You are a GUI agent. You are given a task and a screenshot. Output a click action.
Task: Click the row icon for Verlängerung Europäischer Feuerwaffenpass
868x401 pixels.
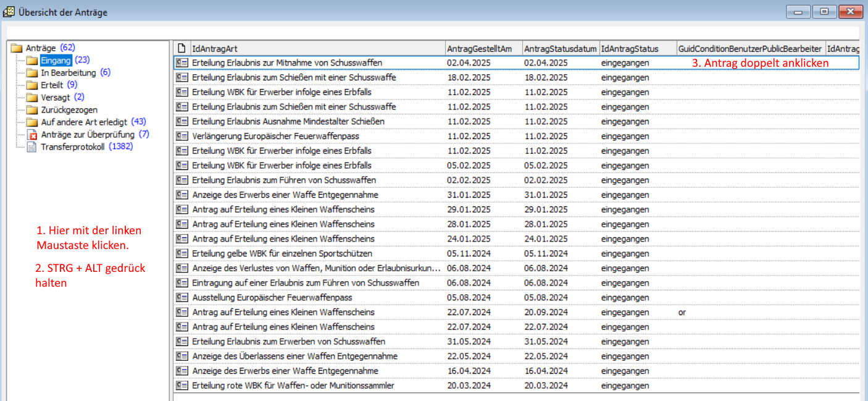(182, 136)
